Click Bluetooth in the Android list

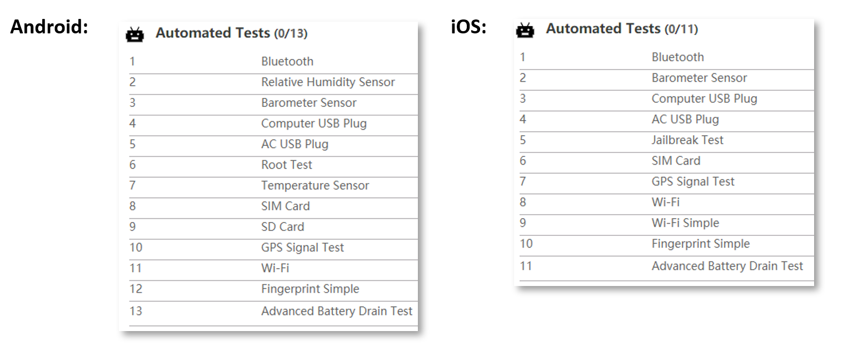click(x=287, y=62)
